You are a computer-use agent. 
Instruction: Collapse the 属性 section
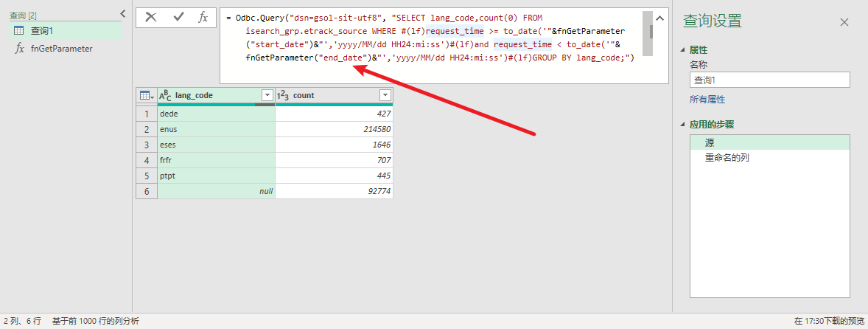click(682, 50)
